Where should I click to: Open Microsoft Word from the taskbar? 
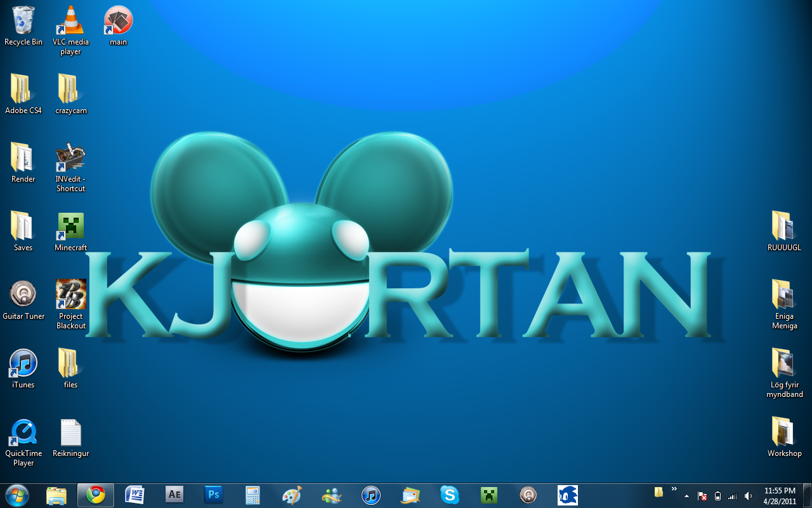point(134,495)
